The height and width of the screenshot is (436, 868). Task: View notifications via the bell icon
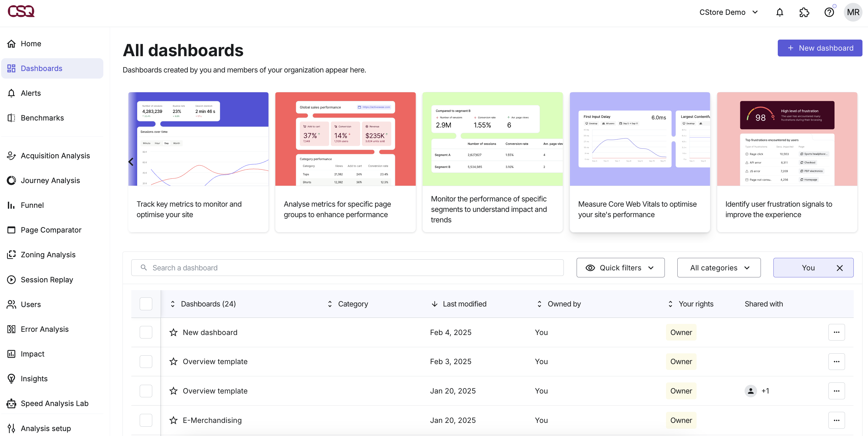coord(780,12)
